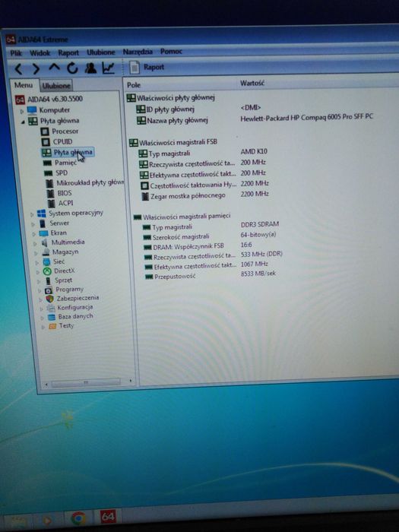
Task: Click the icon beside Testy
Action: pos(52,326)
